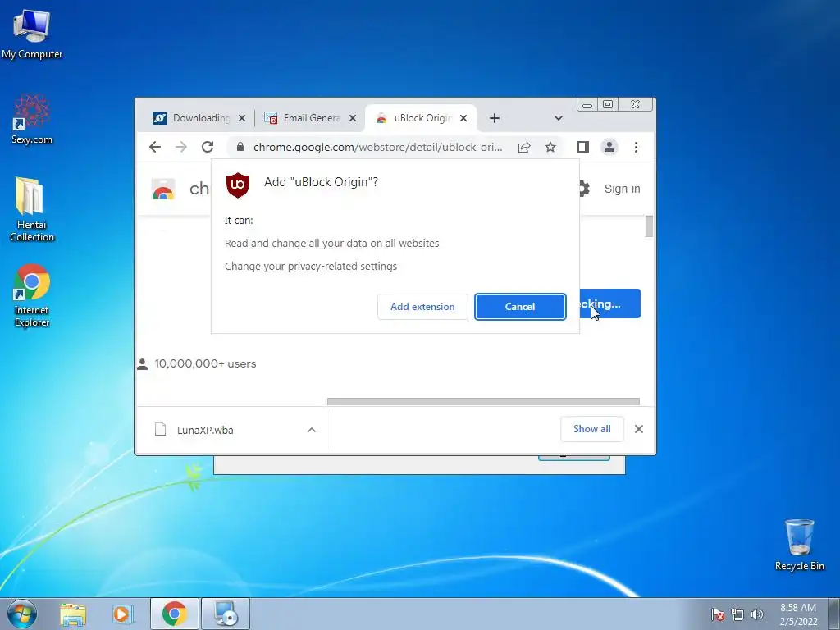Click the Checking... blue button

point(609,304)
